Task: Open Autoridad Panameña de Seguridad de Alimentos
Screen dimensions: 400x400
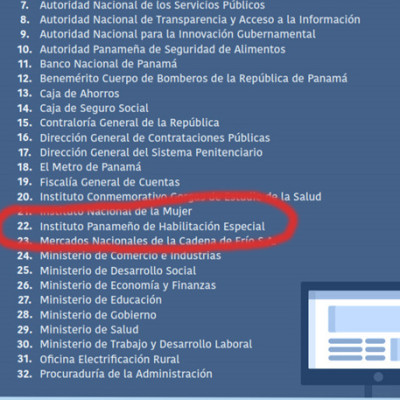Action: click(x=163, y=49)
